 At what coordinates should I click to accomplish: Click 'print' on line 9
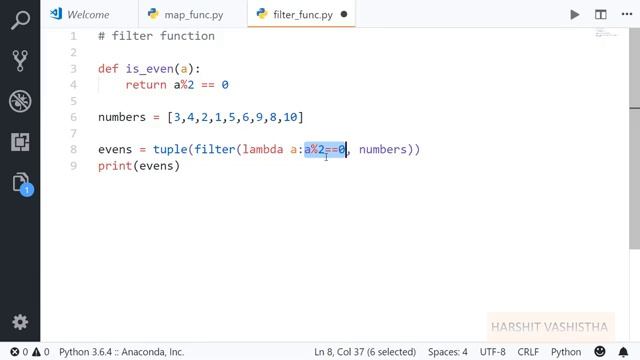pos(115,166)
